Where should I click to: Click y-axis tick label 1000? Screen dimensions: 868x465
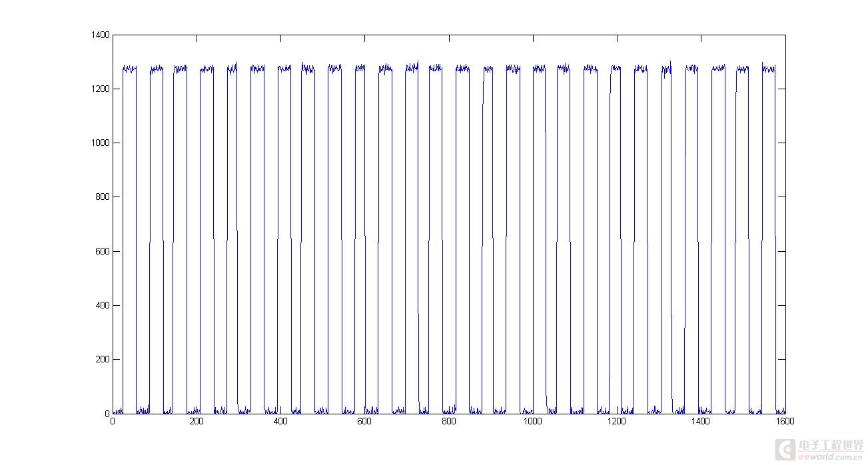pos(100,143)
